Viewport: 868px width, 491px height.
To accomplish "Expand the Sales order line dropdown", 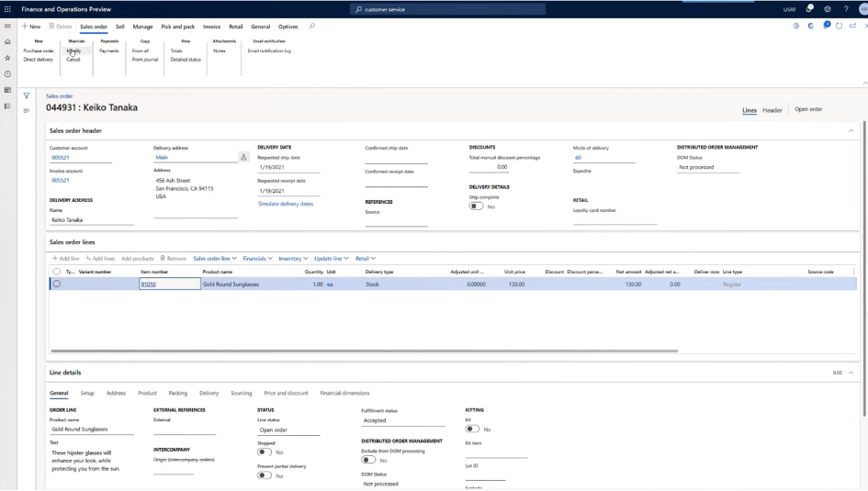I will click(215, 259).
